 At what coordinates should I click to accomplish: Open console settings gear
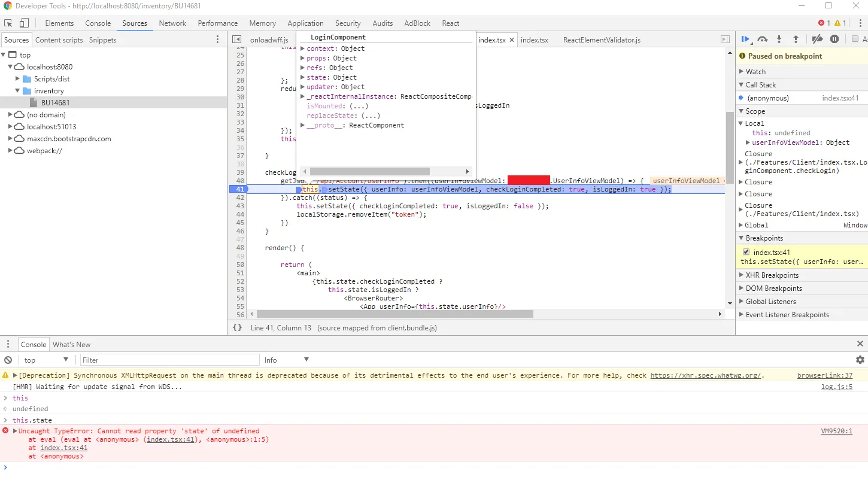click(860, 360)
